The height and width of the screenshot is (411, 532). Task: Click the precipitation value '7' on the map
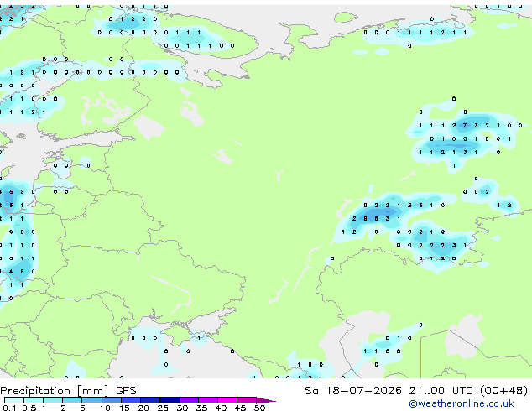pos(465,126)
